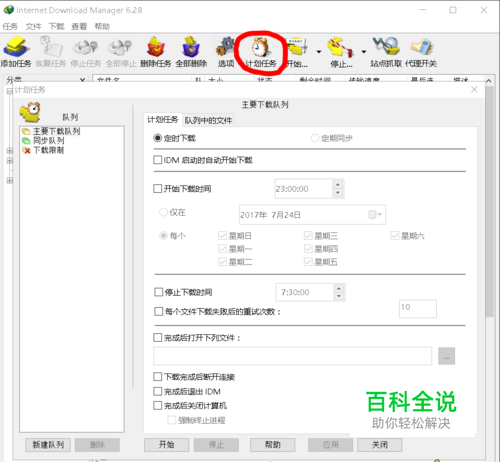Viewport: 500px width, 462px height.
Task: Expand the arrow next to 开始... queue button
Action: (x=319, y=52)
